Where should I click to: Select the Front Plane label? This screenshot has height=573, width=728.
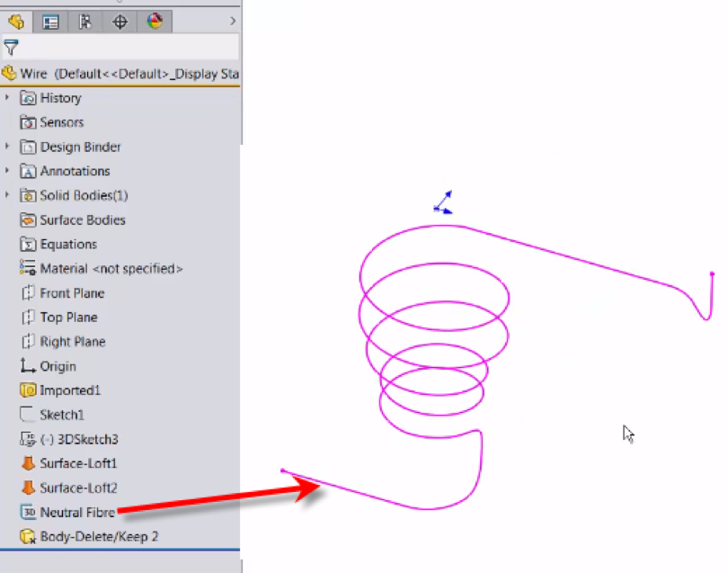(x=72, y=292)
